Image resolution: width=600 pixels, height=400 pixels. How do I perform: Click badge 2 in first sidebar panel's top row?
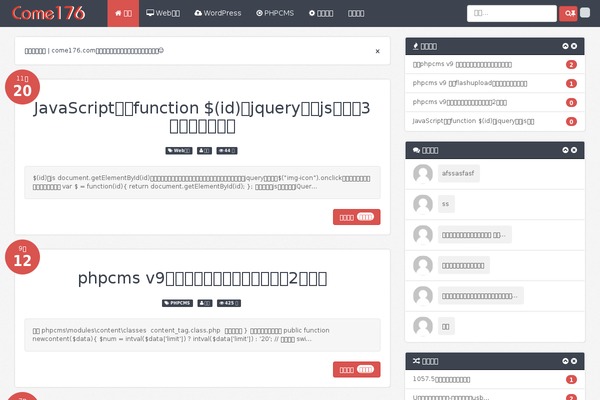[571, 65]
